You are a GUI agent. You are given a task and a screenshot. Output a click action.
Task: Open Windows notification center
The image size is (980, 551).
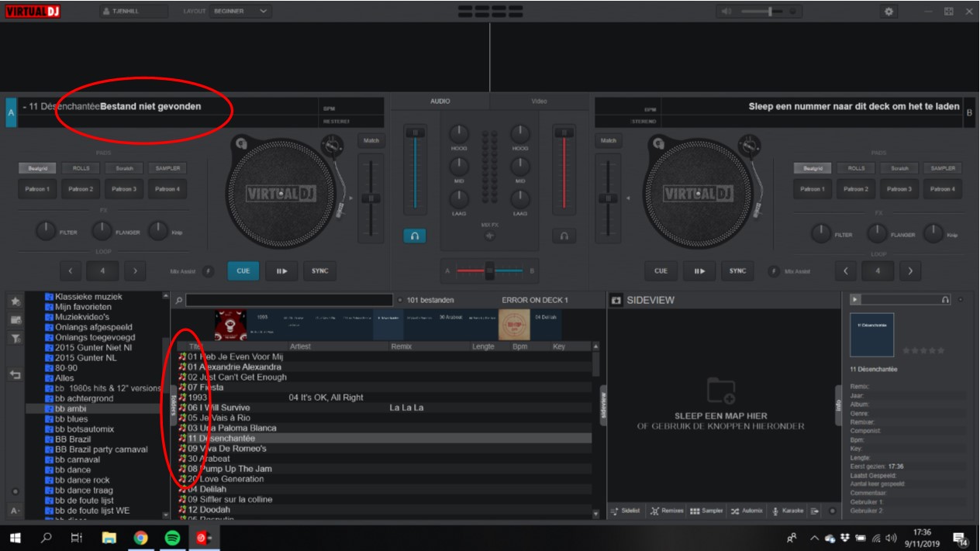coord(959,538)
